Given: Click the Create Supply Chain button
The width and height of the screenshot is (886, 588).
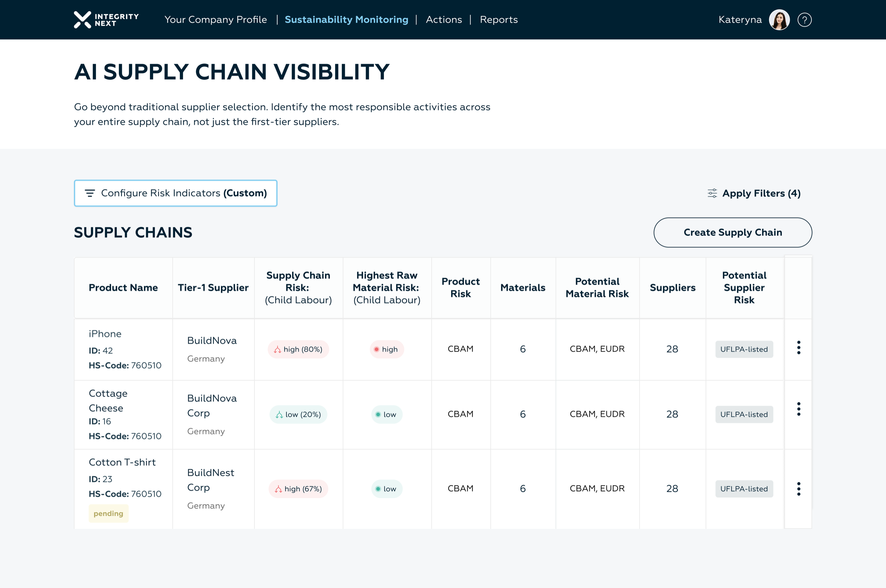Looking at the screenshot, I should coord(733,233).
